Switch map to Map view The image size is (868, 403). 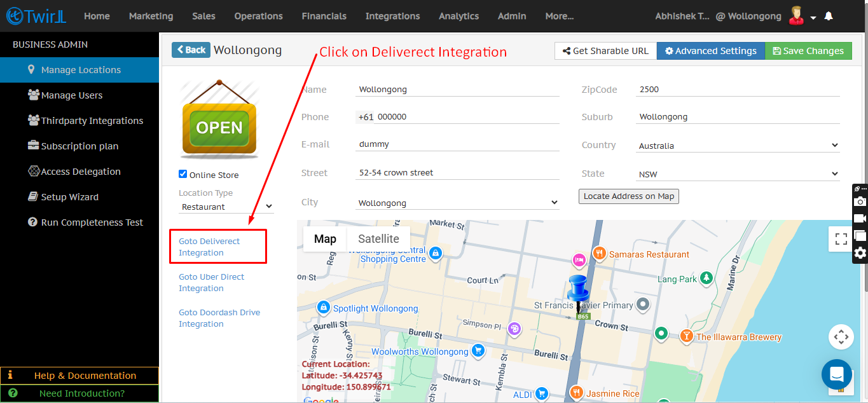(325, 239)
